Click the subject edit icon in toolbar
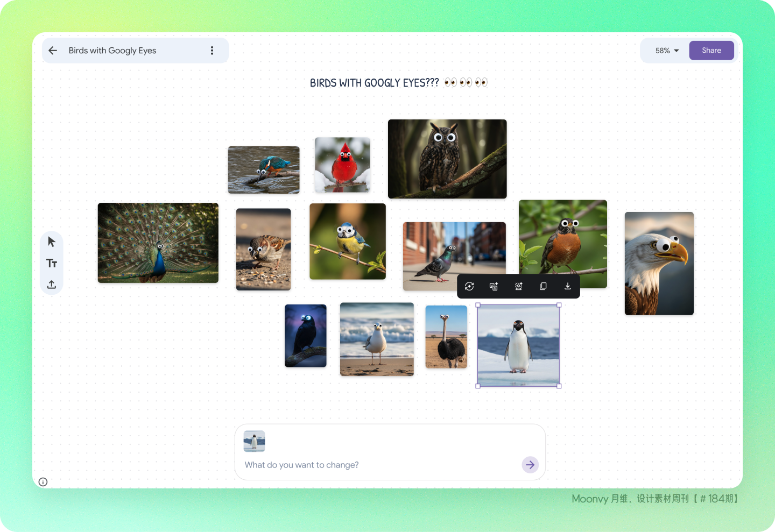Screen dimensions: 775x532 519,286
